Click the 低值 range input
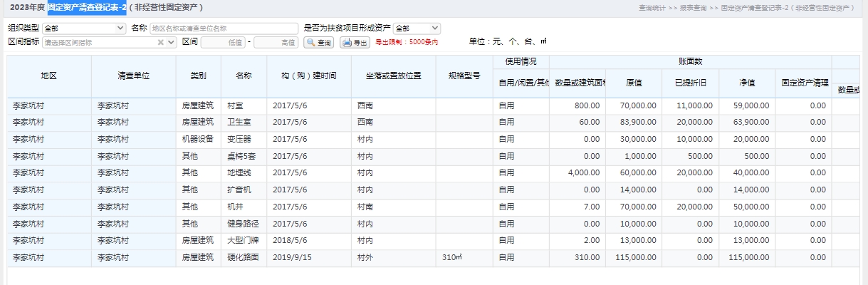Viewport: 868px width, 285px height. tap(223, 43)
